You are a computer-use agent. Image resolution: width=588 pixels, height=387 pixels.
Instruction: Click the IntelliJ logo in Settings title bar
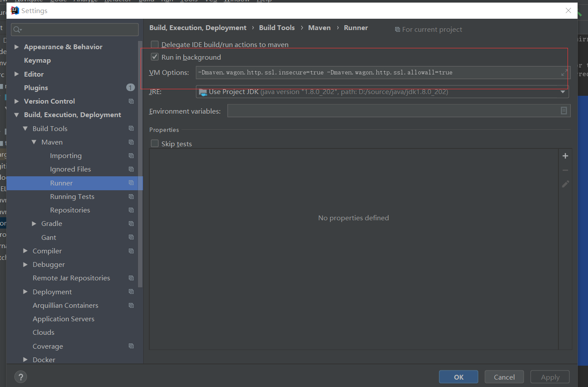click(15, 10)
